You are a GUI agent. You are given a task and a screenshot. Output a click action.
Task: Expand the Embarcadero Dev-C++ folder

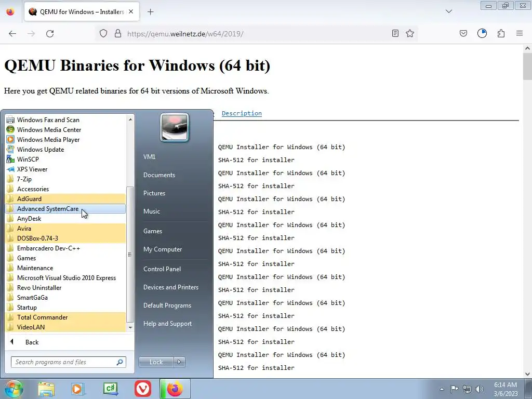tap(65, 248)
